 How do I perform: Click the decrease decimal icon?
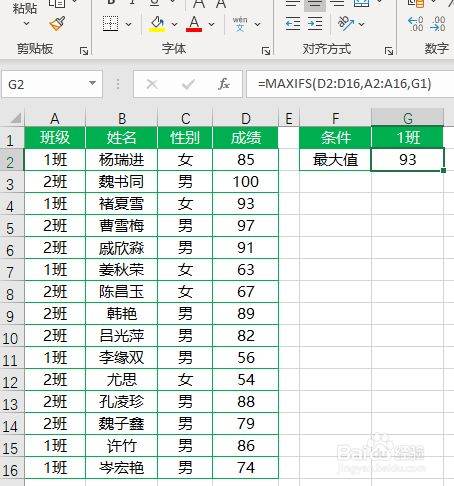click(438, 24)
